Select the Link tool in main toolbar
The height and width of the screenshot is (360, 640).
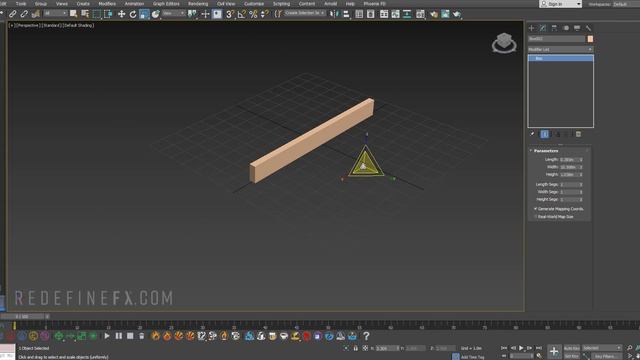[x=13, y=14]
